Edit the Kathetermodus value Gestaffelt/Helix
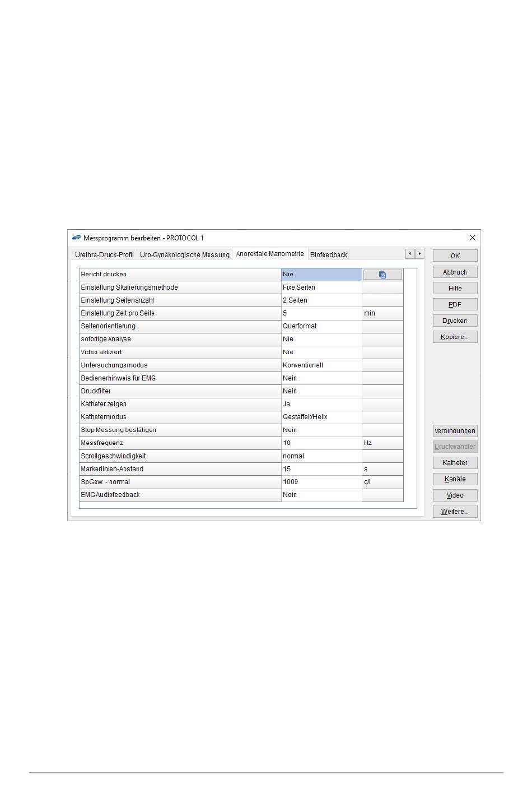 (x=321, y=417)
